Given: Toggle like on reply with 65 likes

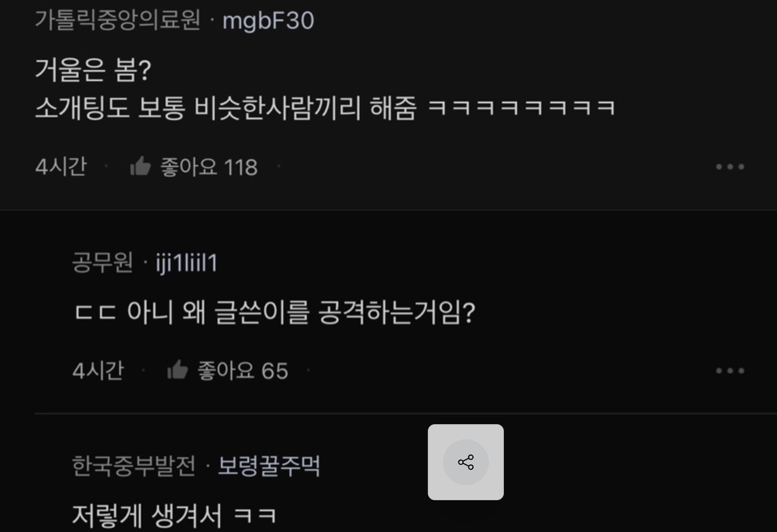Looking at the screenshot, I should pos(228,370).
